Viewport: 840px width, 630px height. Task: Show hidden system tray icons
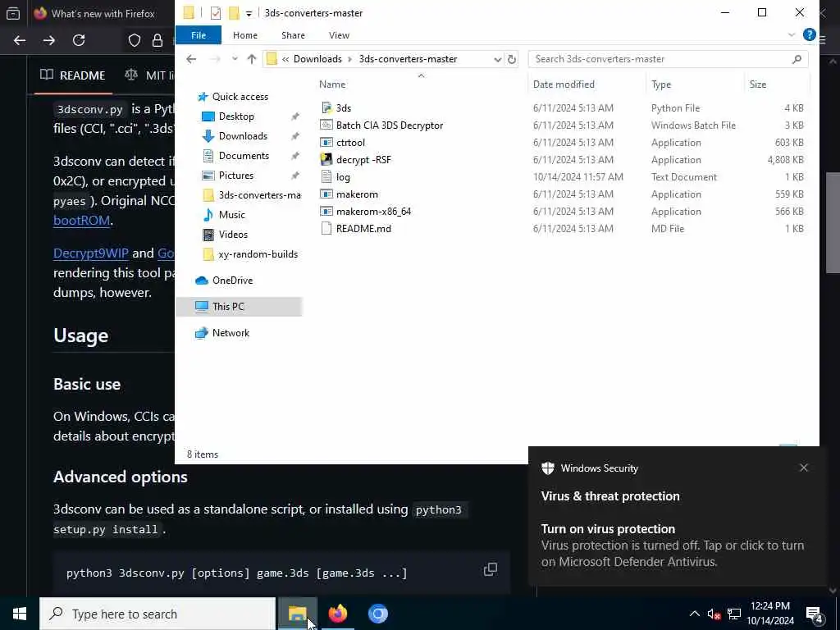[x=694, y=614]
